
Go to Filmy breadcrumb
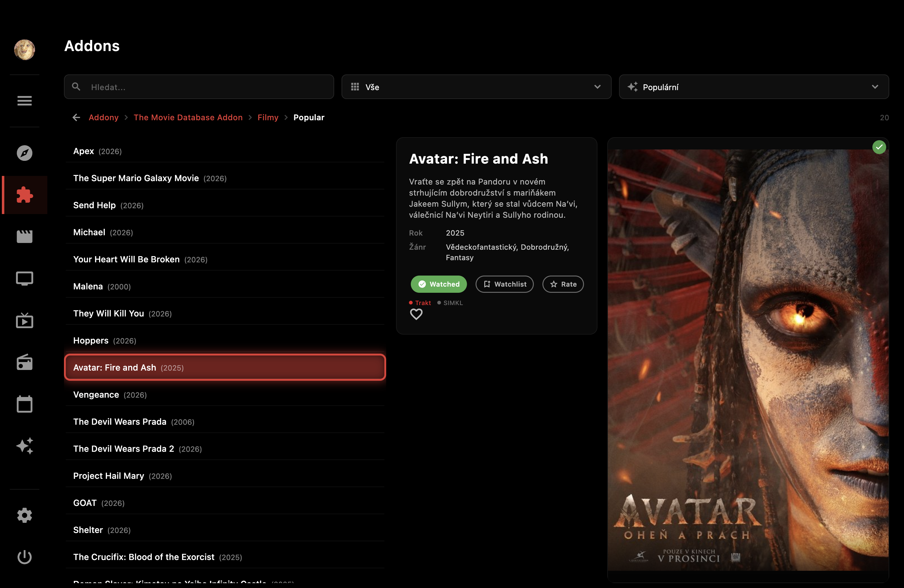pyautogui.click(x=268, y=117)
